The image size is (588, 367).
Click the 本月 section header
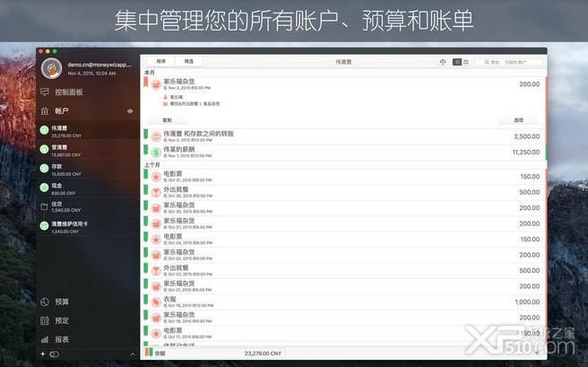(150, 72)
